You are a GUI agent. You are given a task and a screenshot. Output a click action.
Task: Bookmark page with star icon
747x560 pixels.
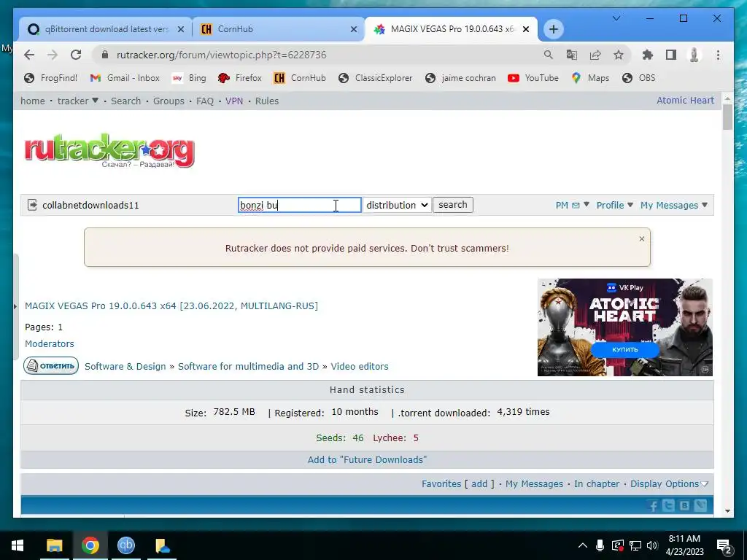619,55
